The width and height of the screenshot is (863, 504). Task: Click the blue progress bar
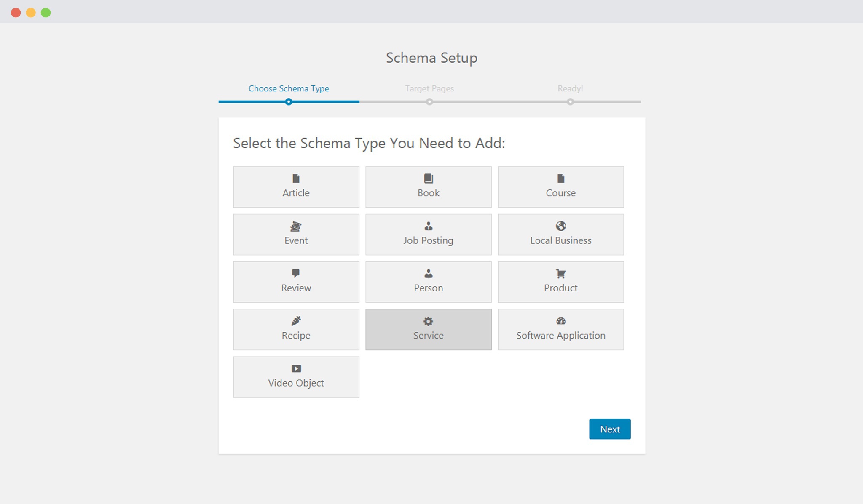(253, 101)
